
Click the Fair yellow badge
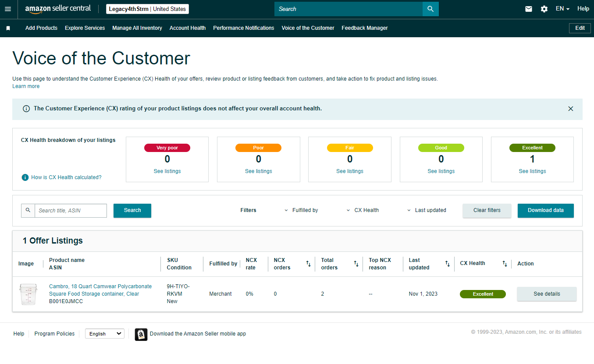(350, 148)
